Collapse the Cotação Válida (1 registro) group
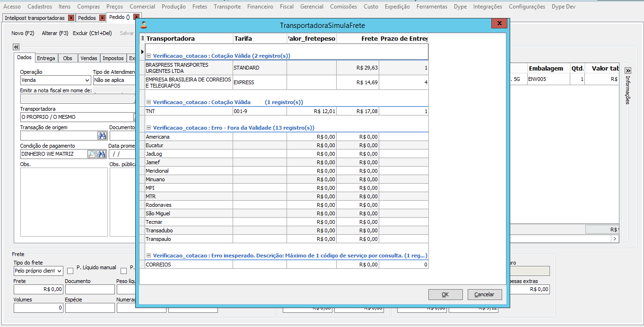This screenshot has width=644, height=327. [148, 102]
